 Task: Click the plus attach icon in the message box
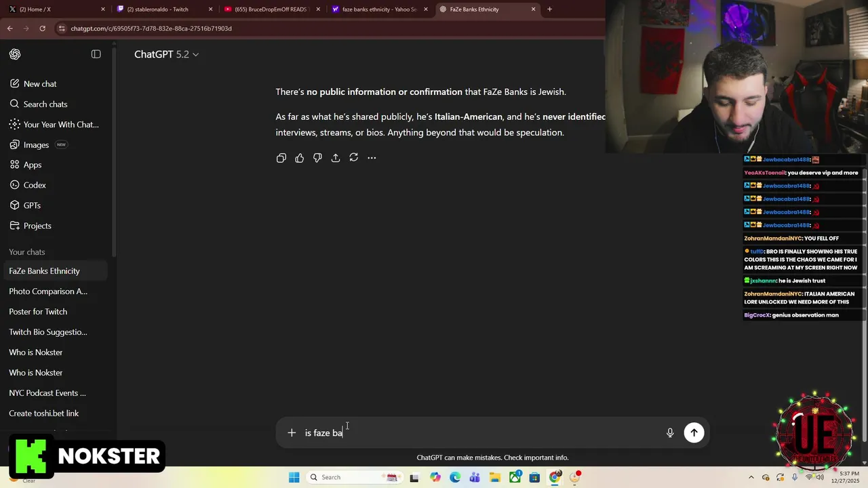292,432
